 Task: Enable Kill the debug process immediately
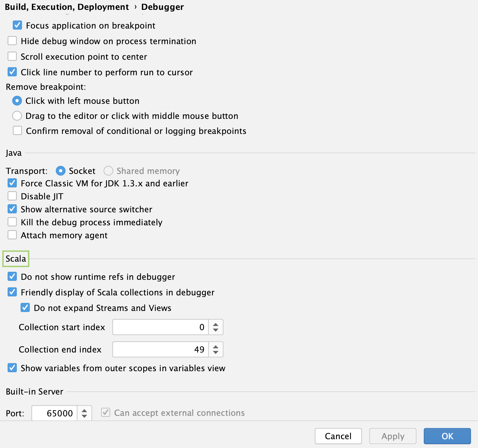(x=12, y=222)
